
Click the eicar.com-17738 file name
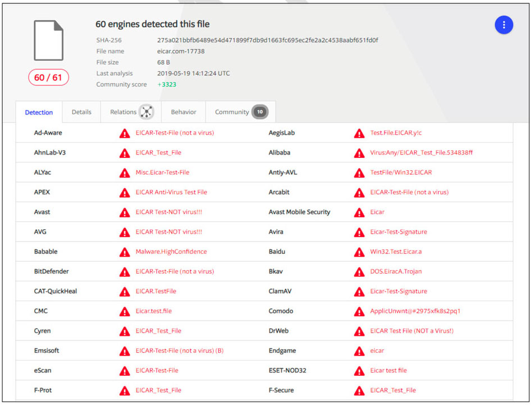click(181, 51)
